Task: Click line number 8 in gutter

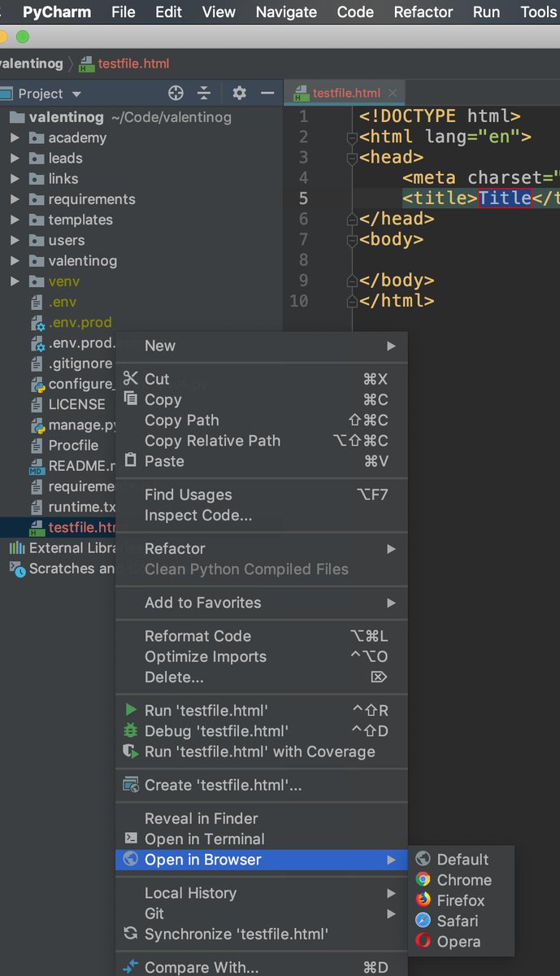Action: point(303,260)
